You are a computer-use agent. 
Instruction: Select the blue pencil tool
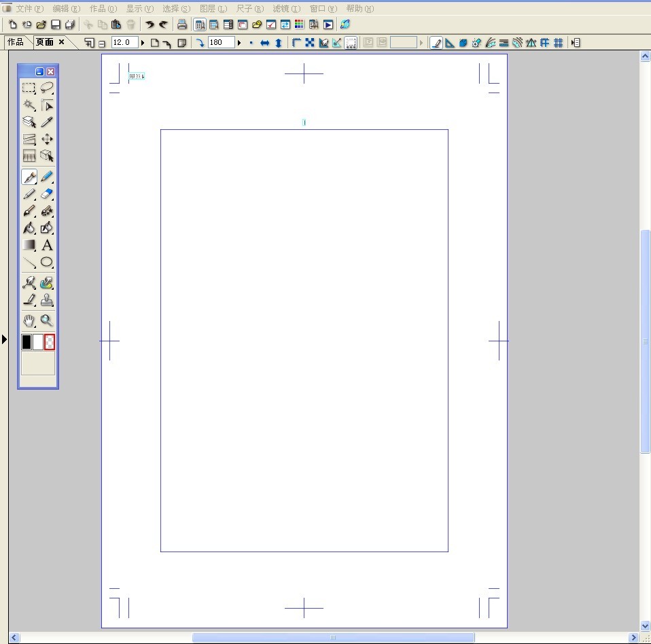coord(47,177)
